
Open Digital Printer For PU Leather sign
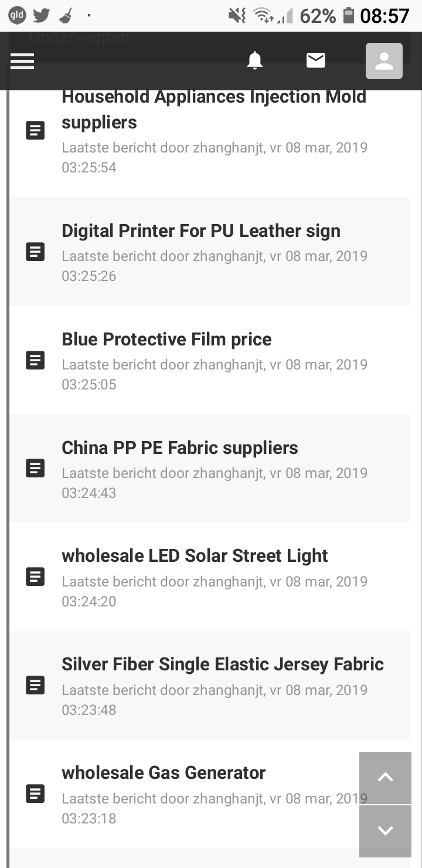201,231
